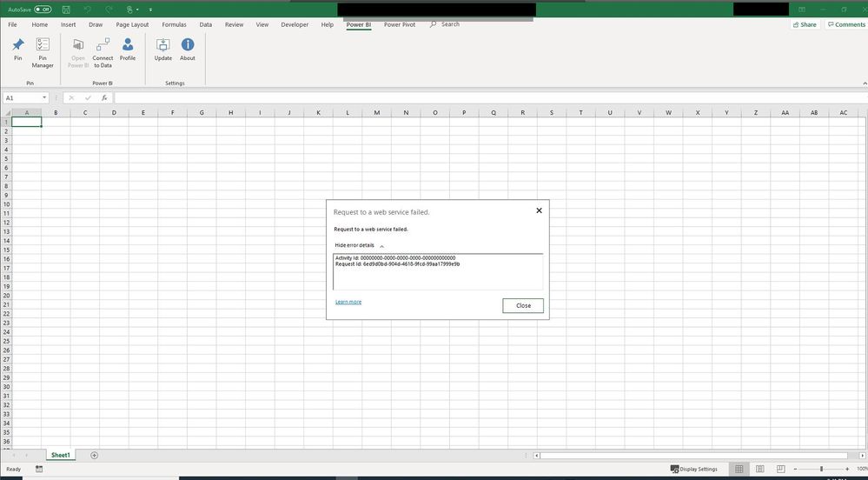This screenshot has height=480, width=868.
Task: Click the horizontal scroll left arrow
Action: [536, 456]
